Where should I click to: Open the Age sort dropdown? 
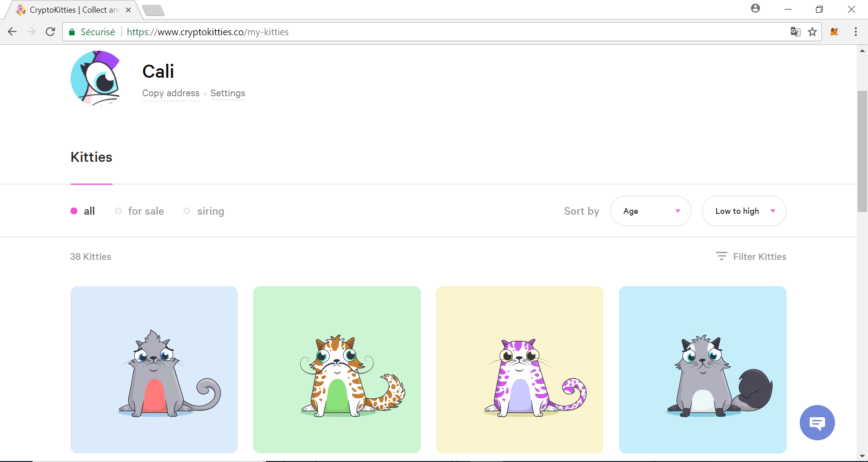[x=651, y=211]
